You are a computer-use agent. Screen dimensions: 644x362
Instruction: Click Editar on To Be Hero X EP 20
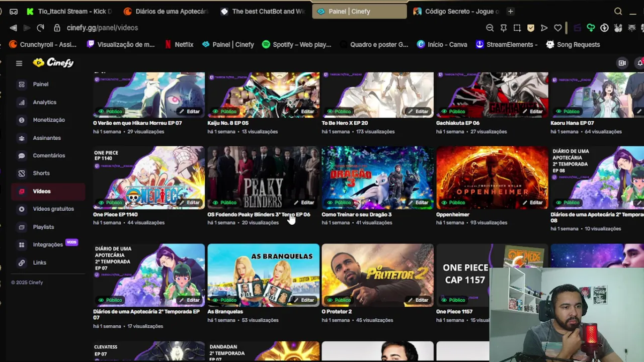(418, 112)
